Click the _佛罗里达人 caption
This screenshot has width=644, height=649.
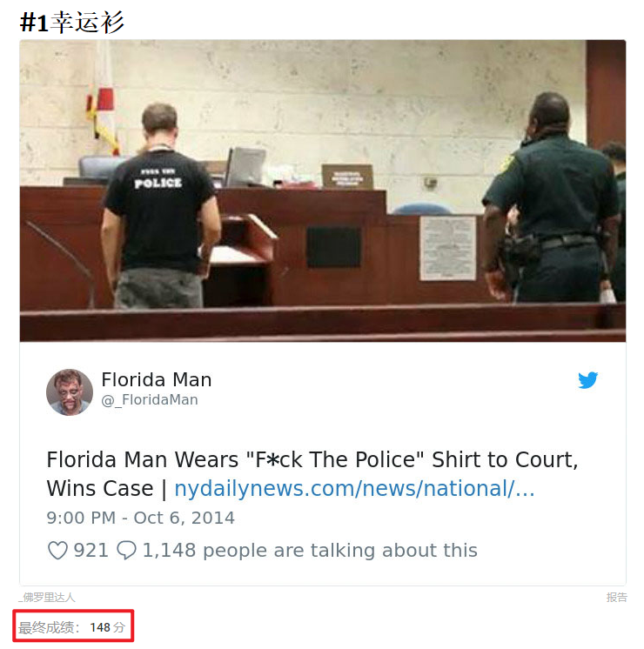pyautogui.click(x=47, y=598)
